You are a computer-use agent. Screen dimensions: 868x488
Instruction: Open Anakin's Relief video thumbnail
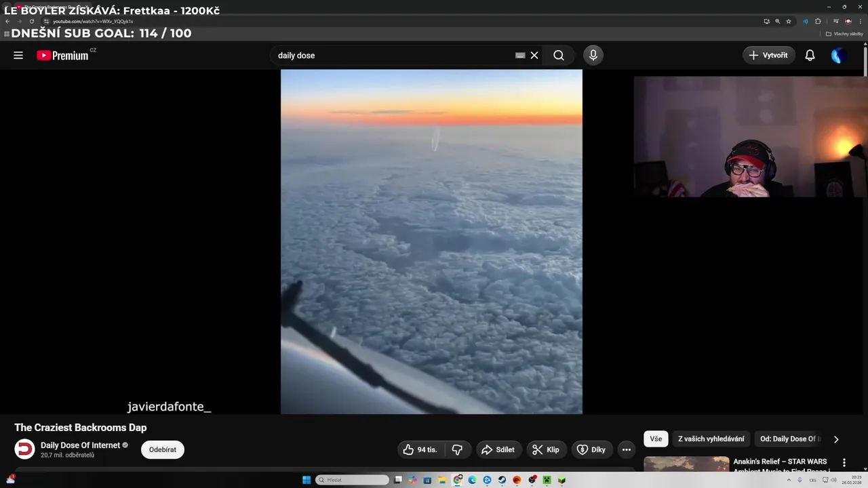[686, 465]
